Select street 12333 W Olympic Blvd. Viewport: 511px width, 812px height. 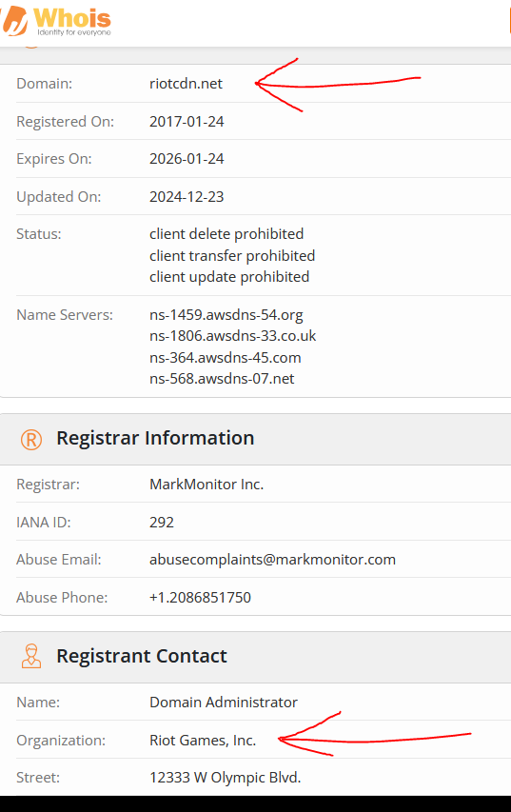pos(226,778)
